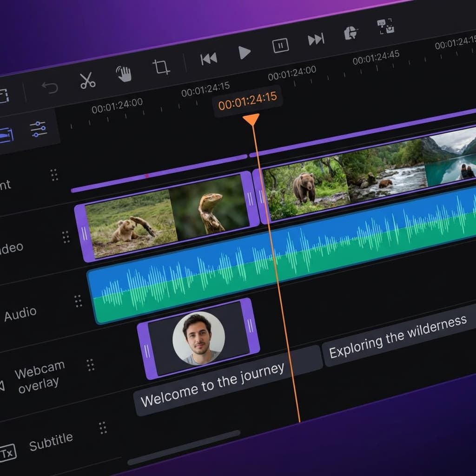Click the leftmost 00:01:24:00 ruler timestamp
This screenshot has height=476, width=476.
(117, 106)
